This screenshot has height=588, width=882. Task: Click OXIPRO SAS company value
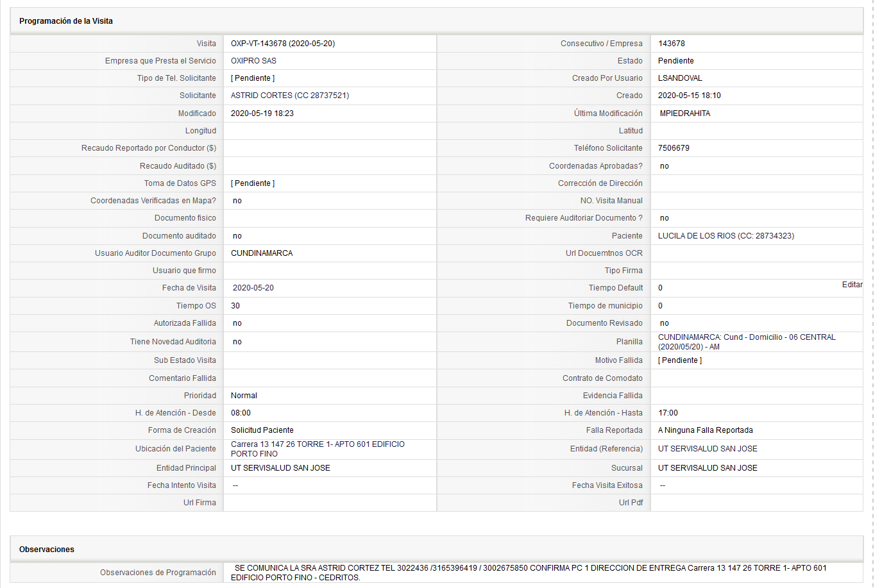[x=253, y=61]
